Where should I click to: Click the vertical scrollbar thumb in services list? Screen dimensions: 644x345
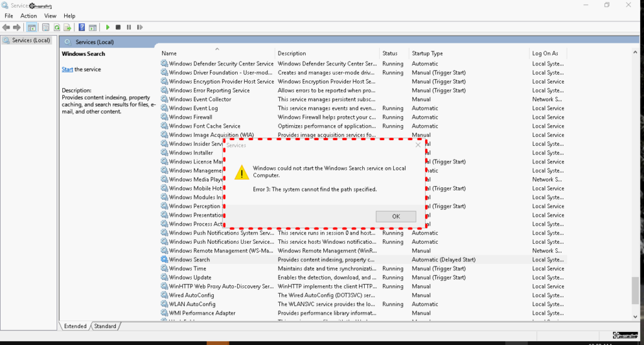click(x=635, y=290)
